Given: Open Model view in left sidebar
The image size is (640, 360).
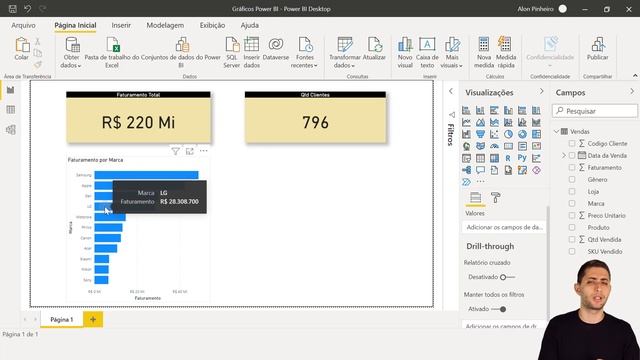Looking at the screenshot, I should [11, 130].
